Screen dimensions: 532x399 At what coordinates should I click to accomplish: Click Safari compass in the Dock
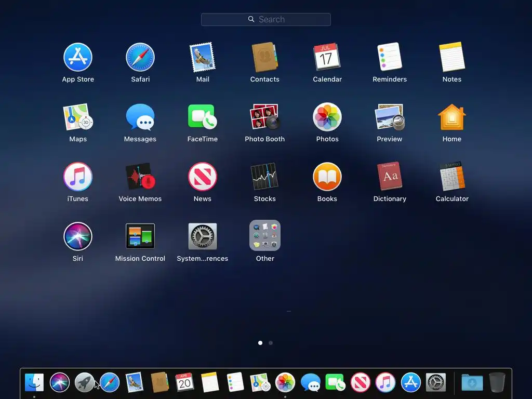click(110, 382)
